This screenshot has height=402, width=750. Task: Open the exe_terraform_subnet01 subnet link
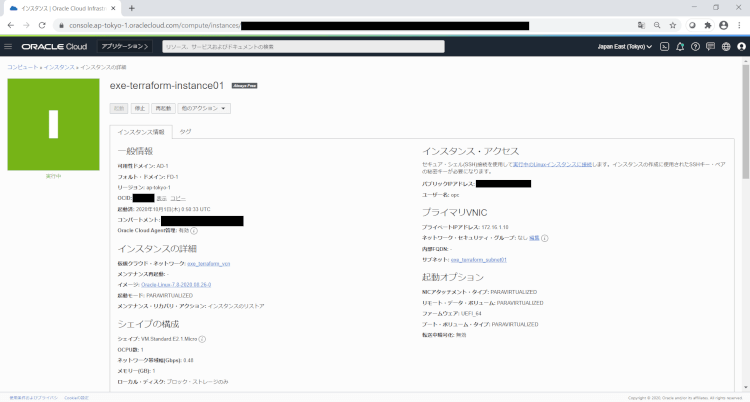tap(479, 260)
